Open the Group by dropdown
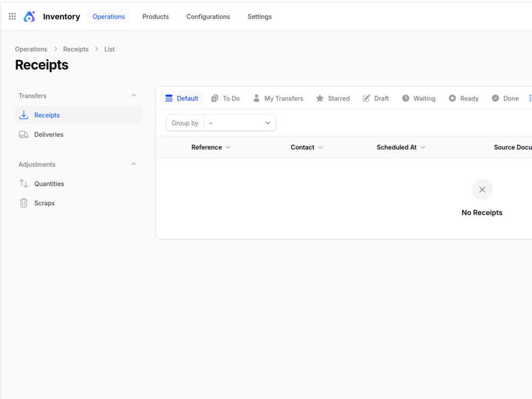Screen dimensions: 532x399 240,123
